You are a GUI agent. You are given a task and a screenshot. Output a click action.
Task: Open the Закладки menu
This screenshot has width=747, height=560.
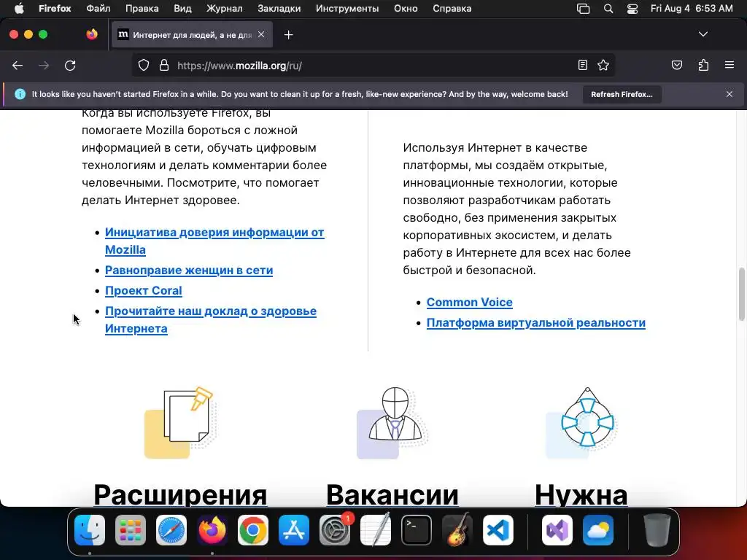[x=279, y=9]
